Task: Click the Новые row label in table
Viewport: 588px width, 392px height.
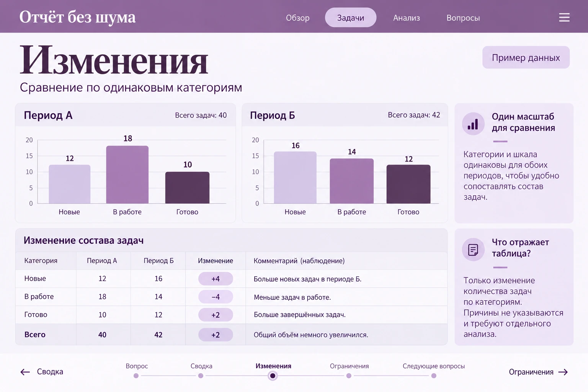Action: pyautogui.click(x=35, y=279)
